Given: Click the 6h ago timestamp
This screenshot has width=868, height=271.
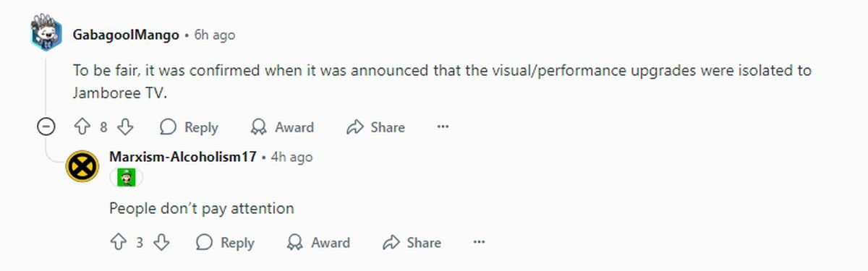Looking at the screenshot, I should click(x=215, y=35).
